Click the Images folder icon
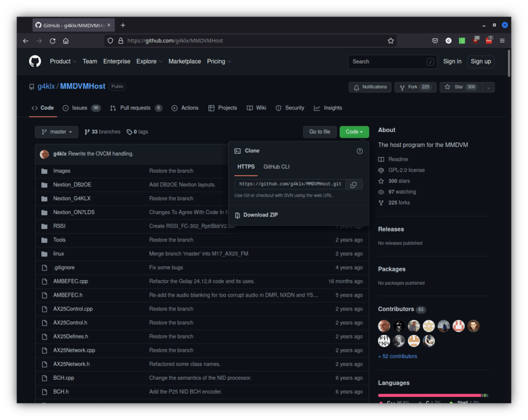This screenshot has height=420, width=528. 44,171
